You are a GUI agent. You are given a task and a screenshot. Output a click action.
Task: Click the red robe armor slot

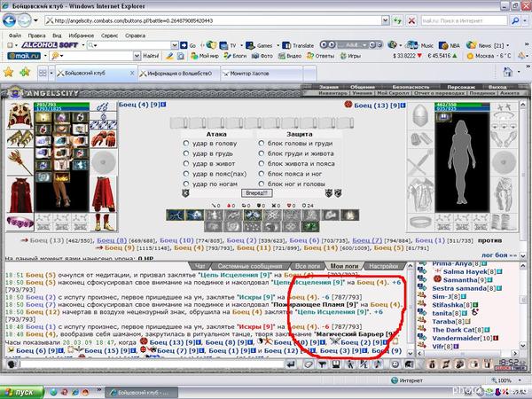pos(20,195)
